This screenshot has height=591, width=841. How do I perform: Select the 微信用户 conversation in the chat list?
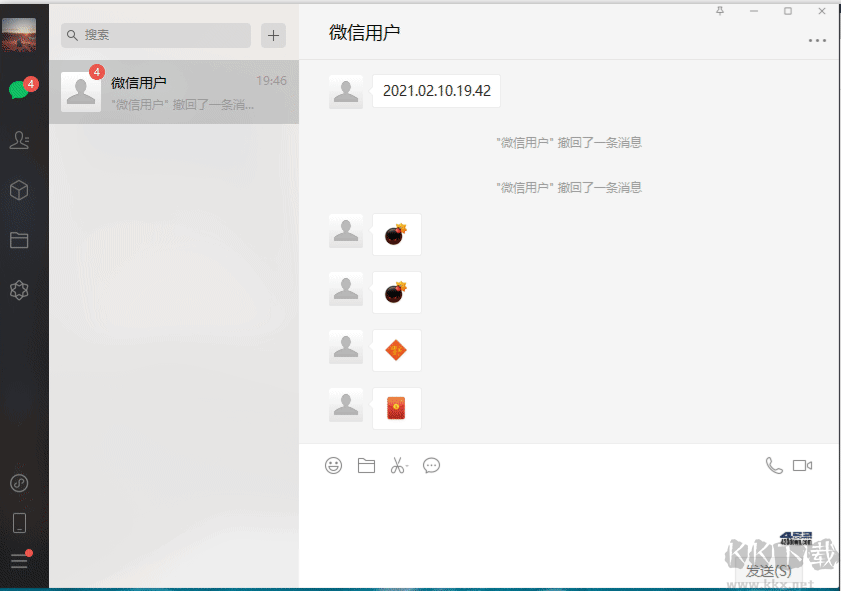coord(174,92)
